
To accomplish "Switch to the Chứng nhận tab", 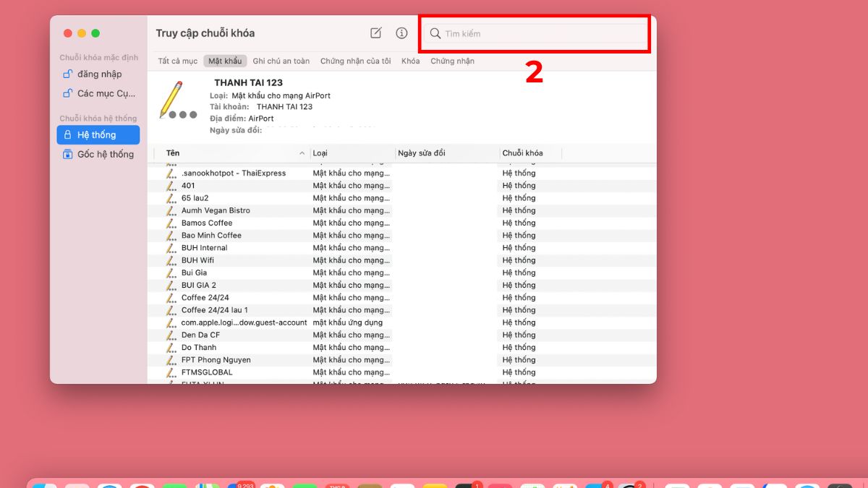I will [x=453, y=61].
